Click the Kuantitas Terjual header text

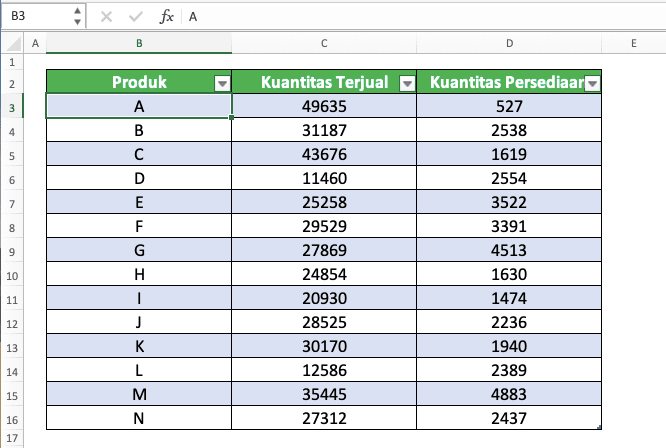pyautogui.click(x=325, y=82)
